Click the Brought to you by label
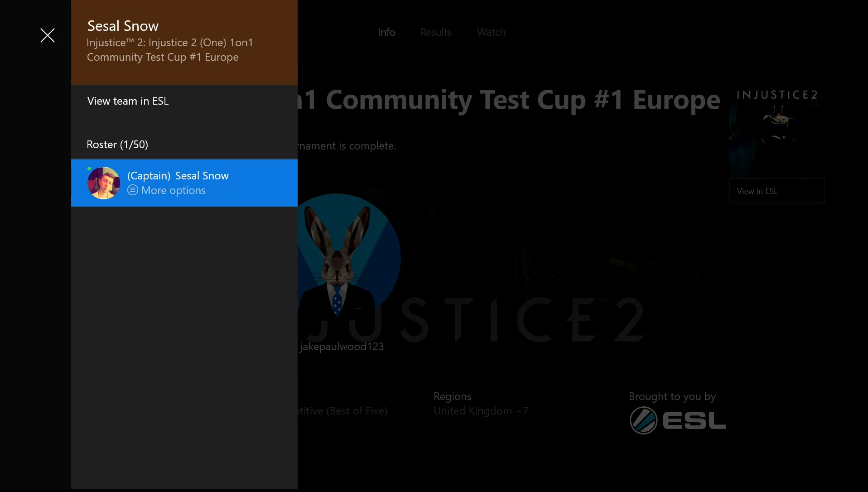Screen dimensions: 868x492 672,396
